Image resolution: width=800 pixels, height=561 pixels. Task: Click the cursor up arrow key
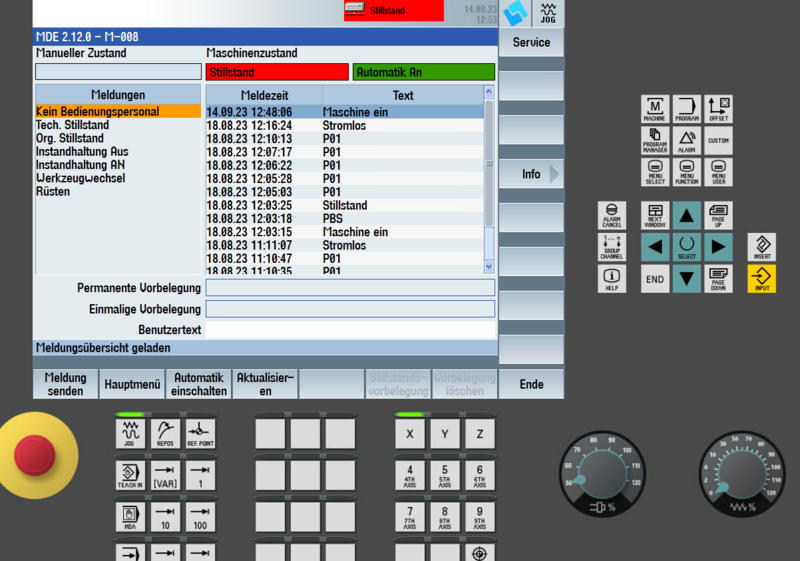click(x=687, y=215)
